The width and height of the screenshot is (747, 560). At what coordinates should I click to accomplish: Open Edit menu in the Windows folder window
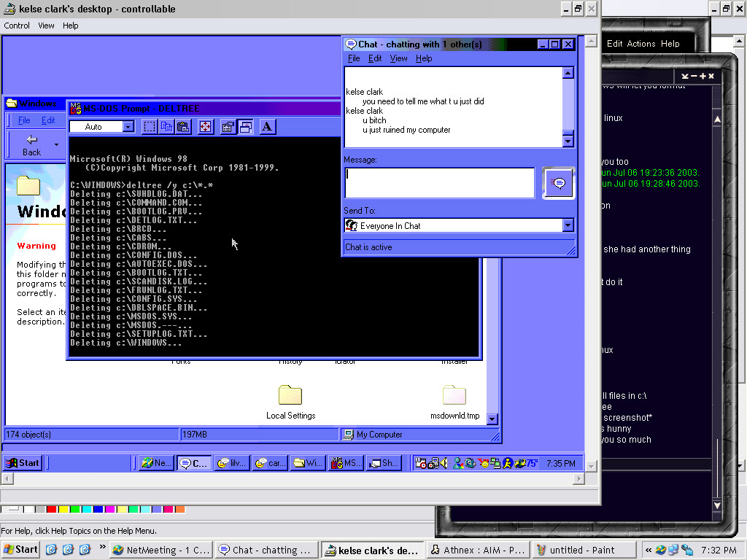click(48, 120)
